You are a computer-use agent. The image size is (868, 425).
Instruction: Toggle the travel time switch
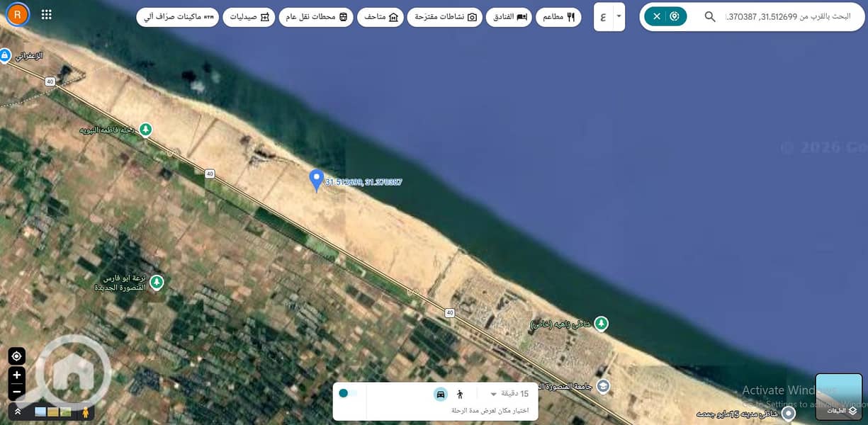[347, 393]
